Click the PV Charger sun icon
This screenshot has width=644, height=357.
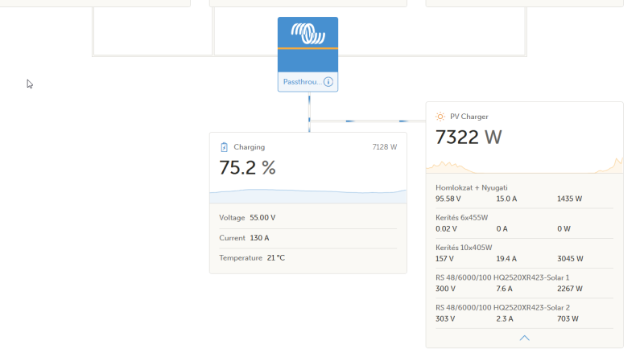click(x=440, y=117)
